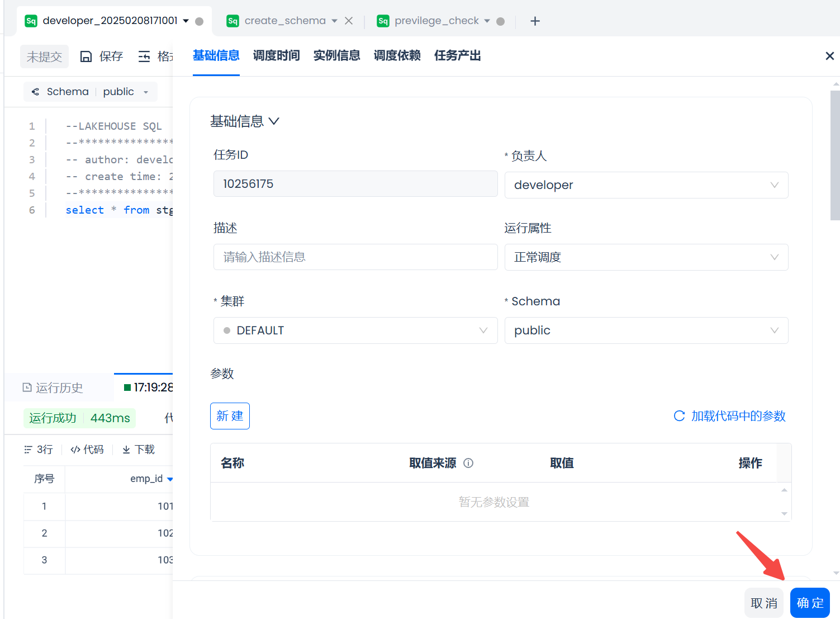The image size is (840, 619).
Task: Click the 确定 confirm button
Action: click(x=810, y=603)
